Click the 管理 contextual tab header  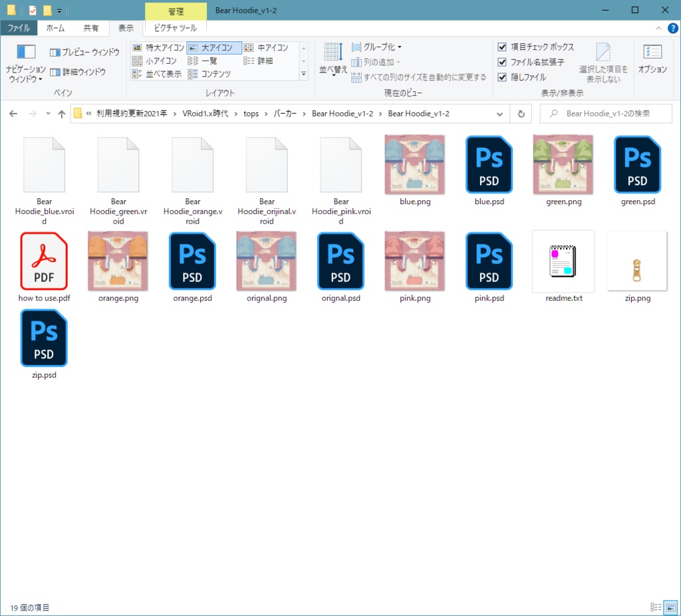[x=176, y=11]
